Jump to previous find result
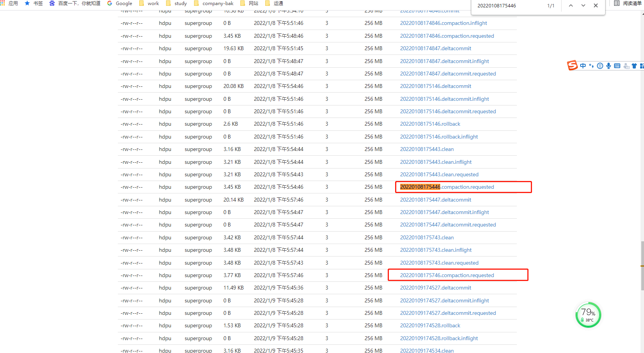The height and width of the screenshot is (353, 644). 571,5
